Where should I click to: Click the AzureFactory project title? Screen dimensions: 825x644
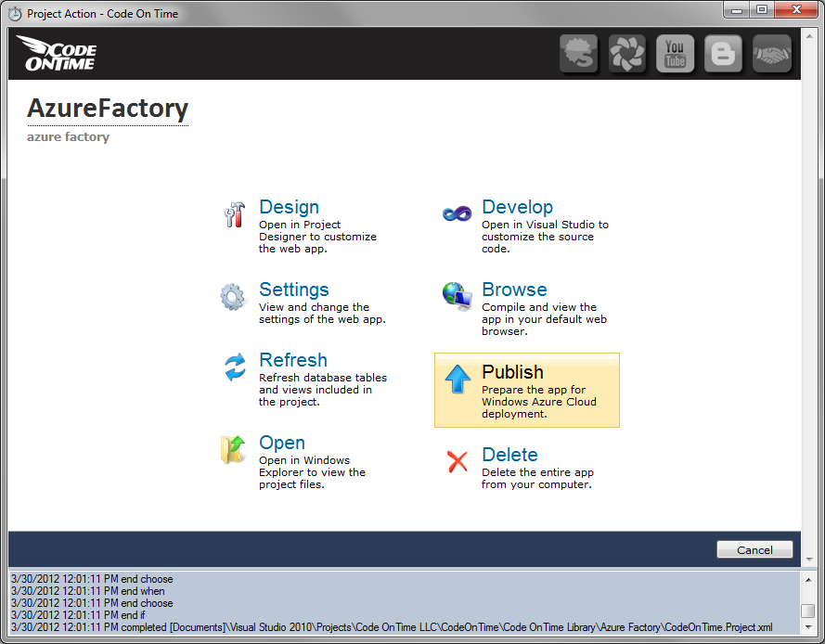[108, 109]
